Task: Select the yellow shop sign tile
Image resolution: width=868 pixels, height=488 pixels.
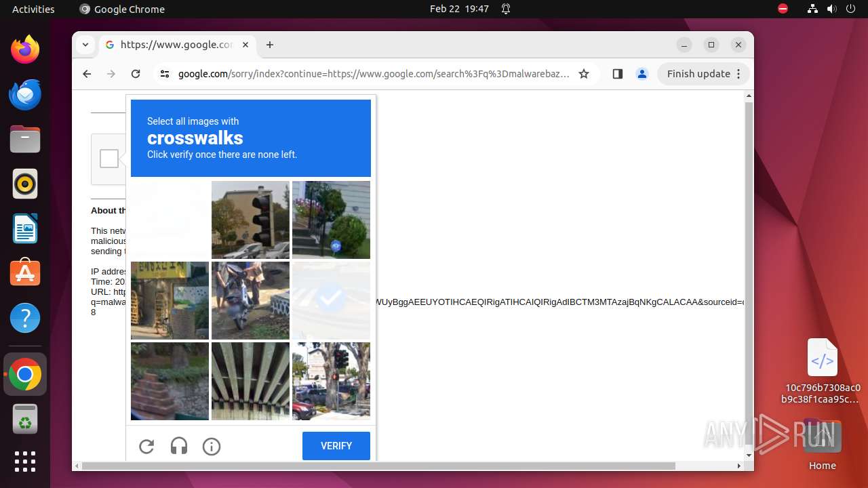Action: pyautogui.click(x=170, y=300)
